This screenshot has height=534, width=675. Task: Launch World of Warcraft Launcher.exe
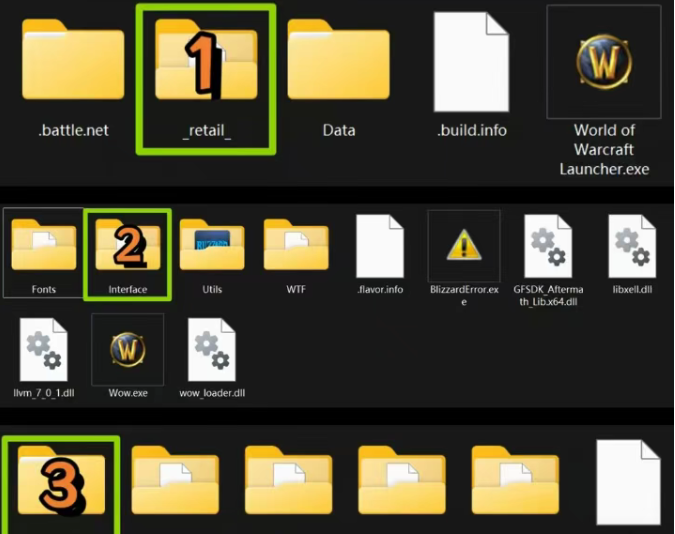pyautogui.click(x=604, y=60)
